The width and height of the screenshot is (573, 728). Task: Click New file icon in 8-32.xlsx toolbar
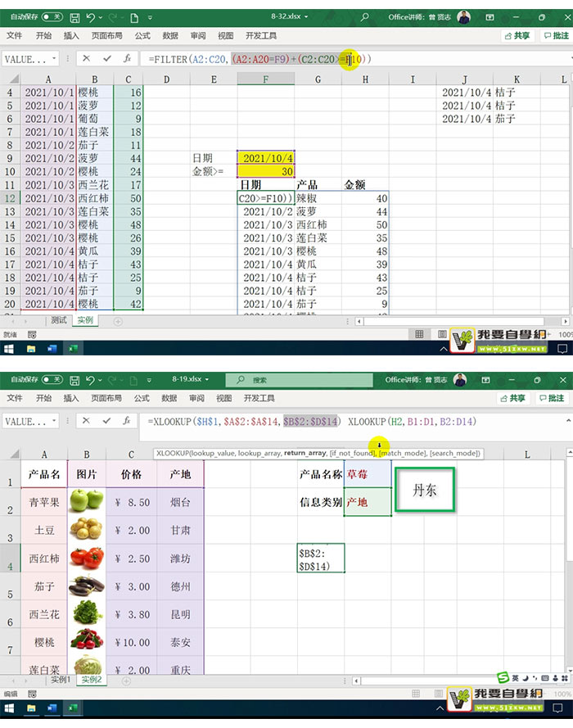[x=134, y=18]
